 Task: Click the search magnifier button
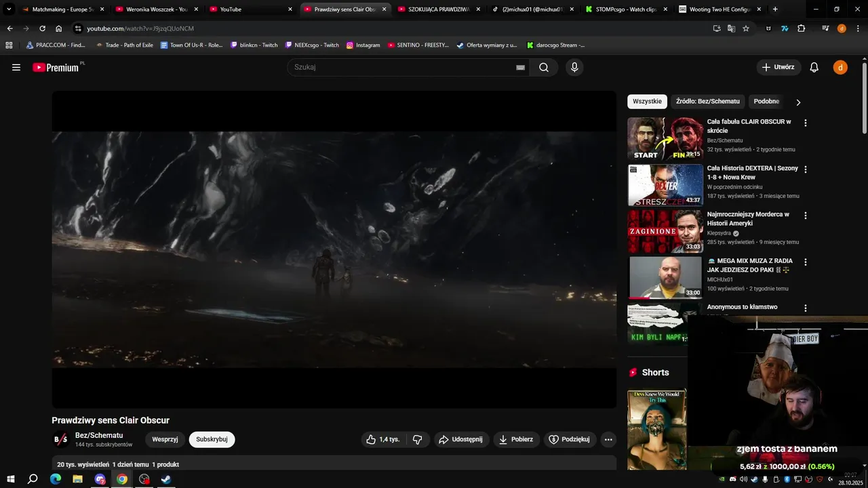pos(544,67)
